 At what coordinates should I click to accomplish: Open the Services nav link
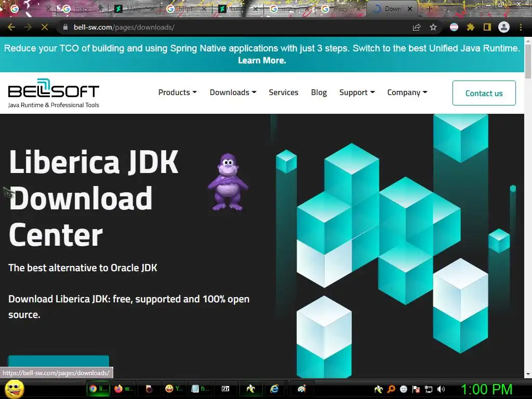pyautogui.click(x=284, y=92)
